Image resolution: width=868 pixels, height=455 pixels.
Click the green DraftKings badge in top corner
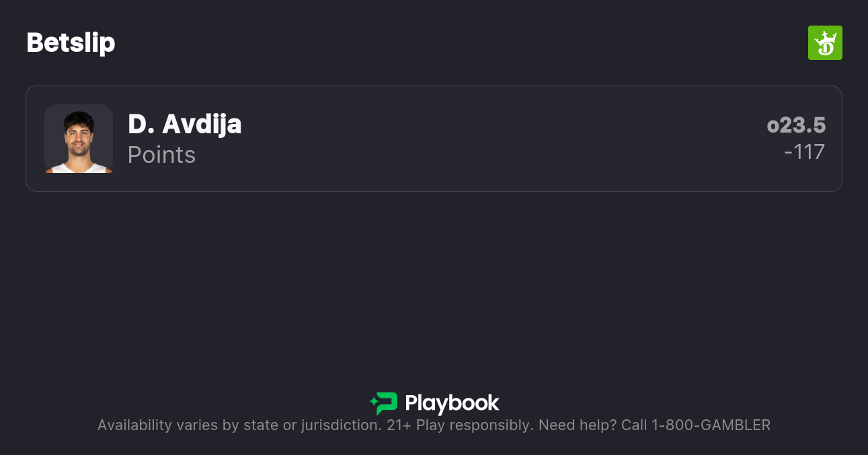(825, 42)
